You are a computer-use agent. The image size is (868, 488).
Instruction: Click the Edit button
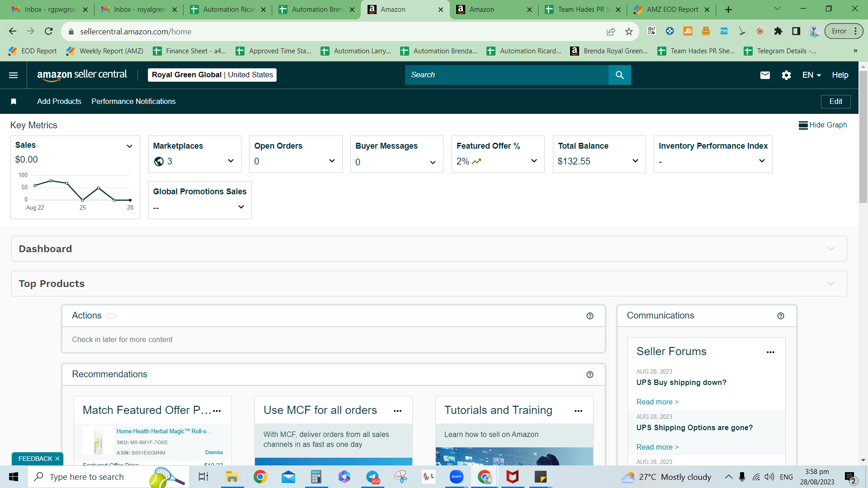[835, 102]
